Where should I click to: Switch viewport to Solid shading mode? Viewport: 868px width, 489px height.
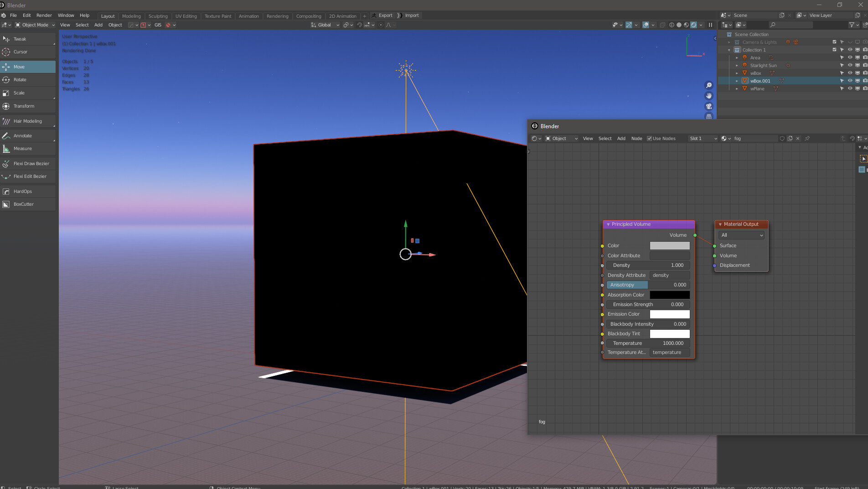(679, 25)
